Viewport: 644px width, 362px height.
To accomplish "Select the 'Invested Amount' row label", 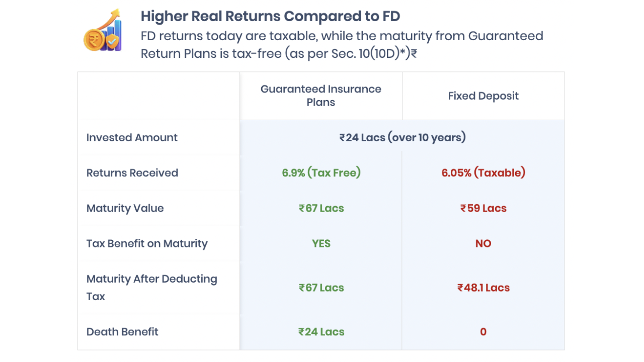I will point(132,138).
